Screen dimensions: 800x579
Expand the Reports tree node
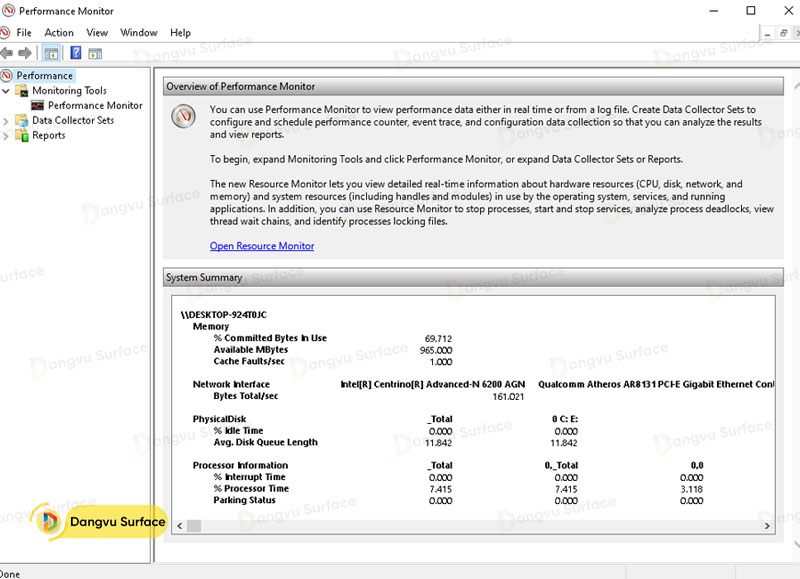pyautogui.click(x=8, y=136)
